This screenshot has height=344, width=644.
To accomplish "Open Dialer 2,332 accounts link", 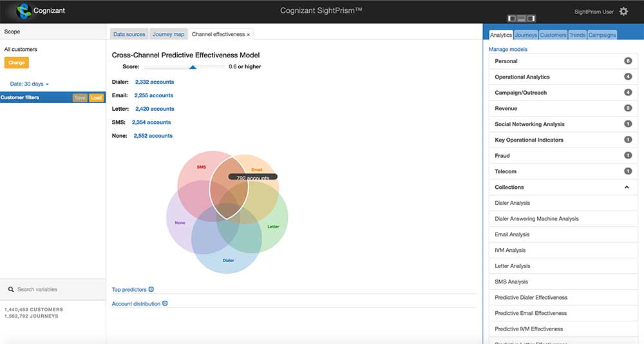I will pyautogui.click(x=155, y=82).
